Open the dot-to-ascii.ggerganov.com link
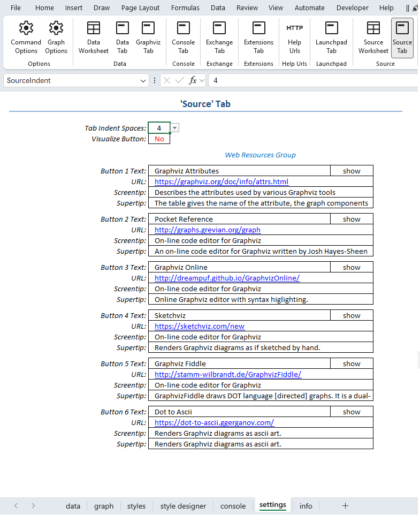The width and height of the screenshot is (420, 515). [x=214, y=423]
